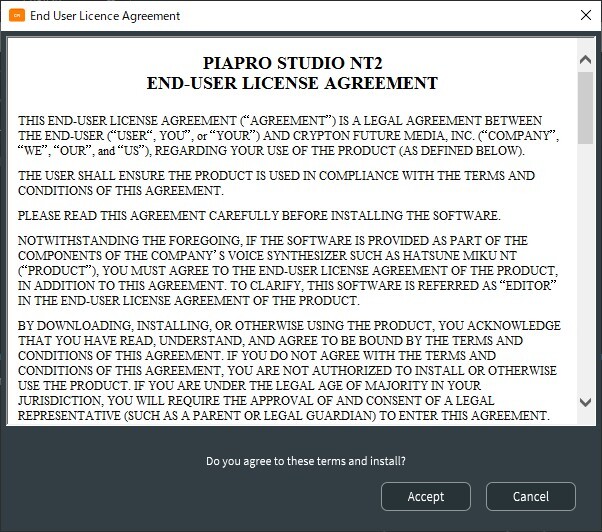
Task: Click the 'HATSUNE MIKU NT' text
Action: pos(460,255)
